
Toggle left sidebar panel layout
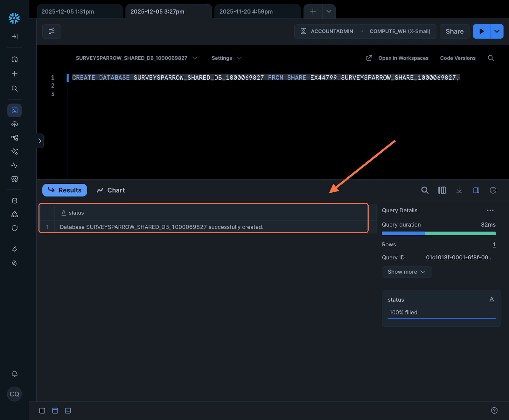click(x=42, y=410)
